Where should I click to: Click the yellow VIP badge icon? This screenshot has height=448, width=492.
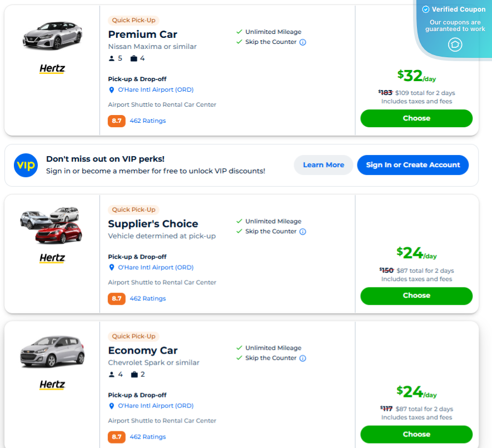point(24,165)
